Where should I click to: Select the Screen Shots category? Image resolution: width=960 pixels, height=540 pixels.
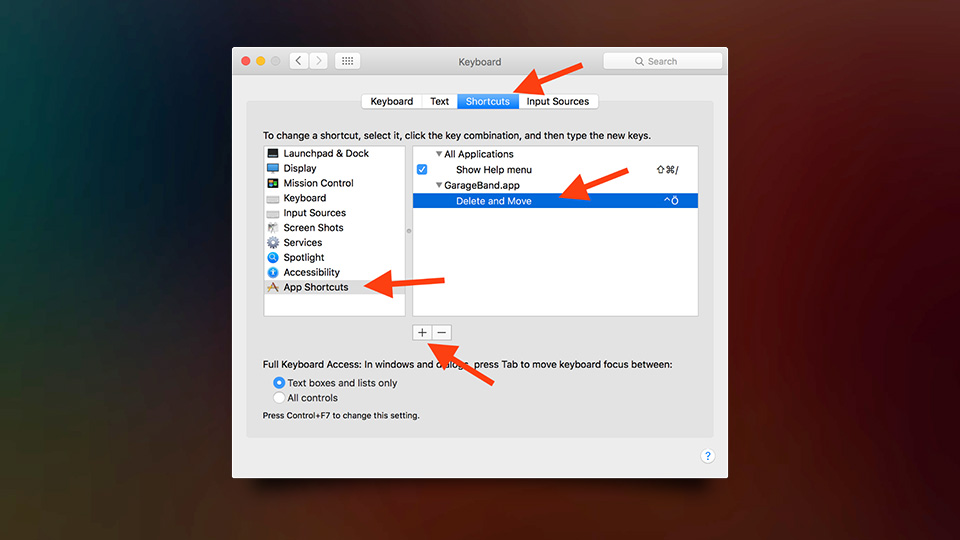[x=334, y=228]
